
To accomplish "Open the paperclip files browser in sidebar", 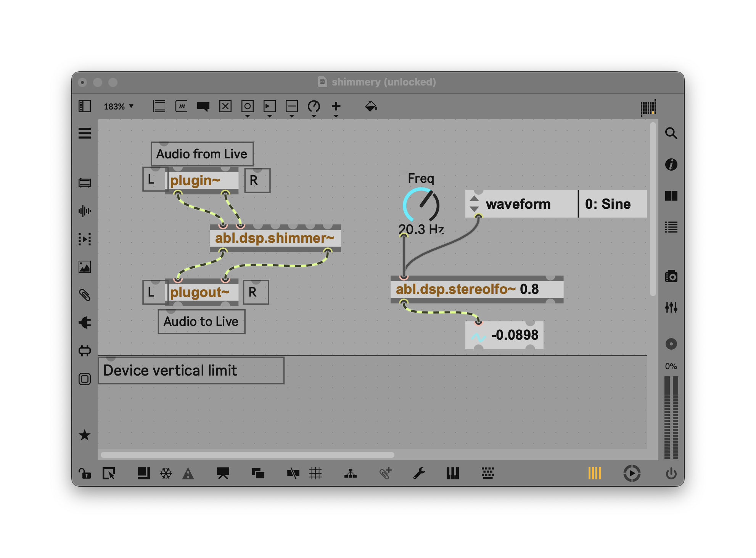I will coord(84,295).
